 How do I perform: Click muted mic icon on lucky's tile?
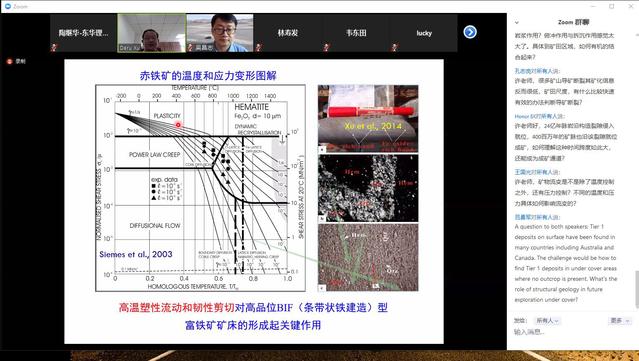[x=394, y=48]
